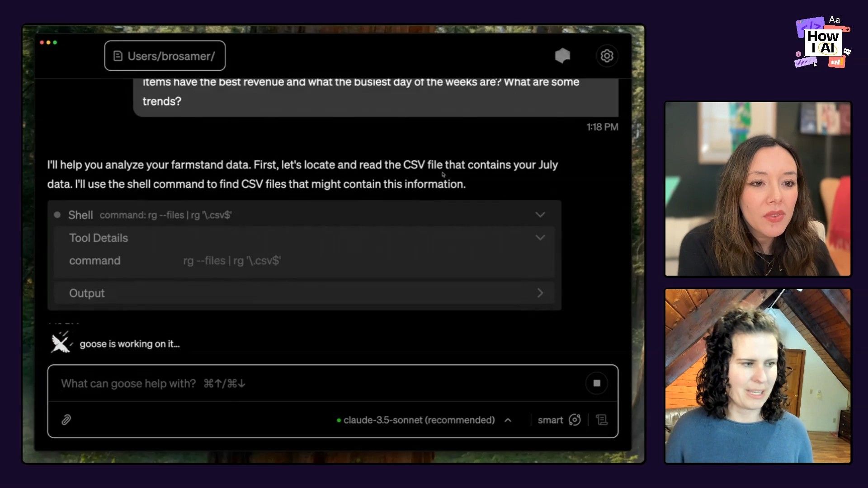Collapse the Tool Details section
Screen dimensions: 868x488
(540, 238)
